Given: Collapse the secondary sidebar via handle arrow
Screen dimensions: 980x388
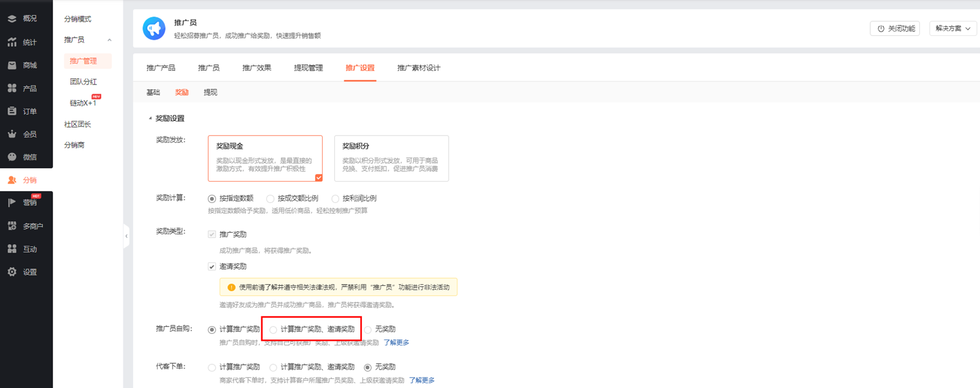Looking at the screenshot, I should [126, 236].
